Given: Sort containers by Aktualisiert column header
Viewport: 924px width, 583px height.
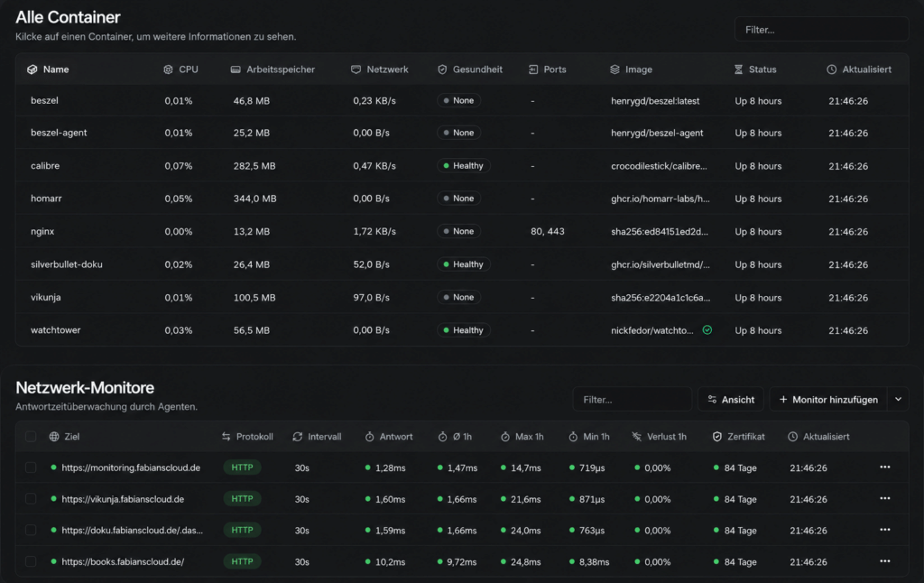Looking at the screenshot, I should (859, 69).
